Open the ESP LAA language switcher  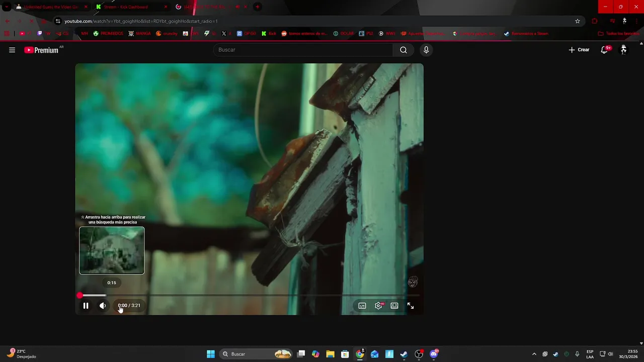coord(590,354)
